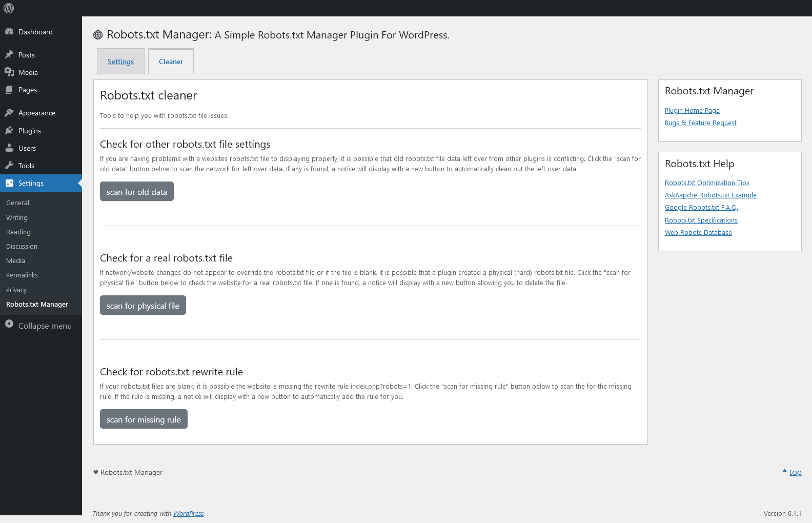Open Web Robots Database link
Image resolution: width=812 pixels, height=523 pixels.
point(698,232)
